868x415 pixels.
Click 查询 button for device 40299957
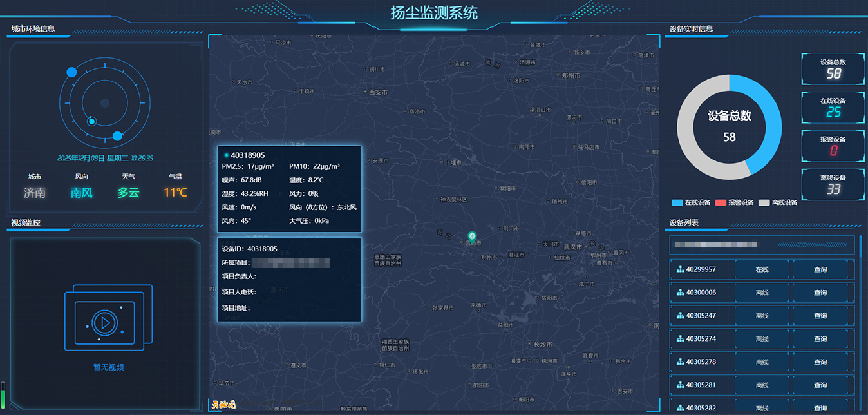coord(820,269)
